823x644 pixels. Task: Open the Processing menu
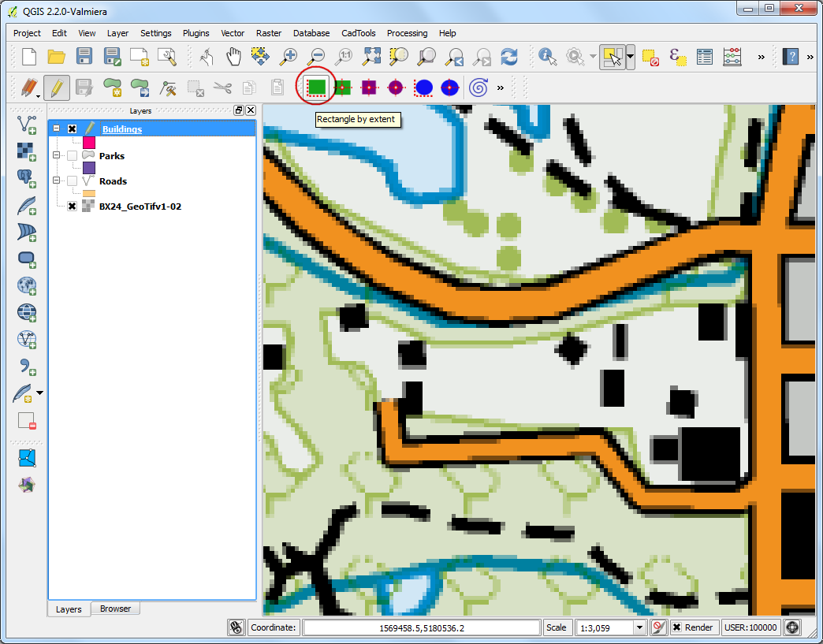point(408,33)
